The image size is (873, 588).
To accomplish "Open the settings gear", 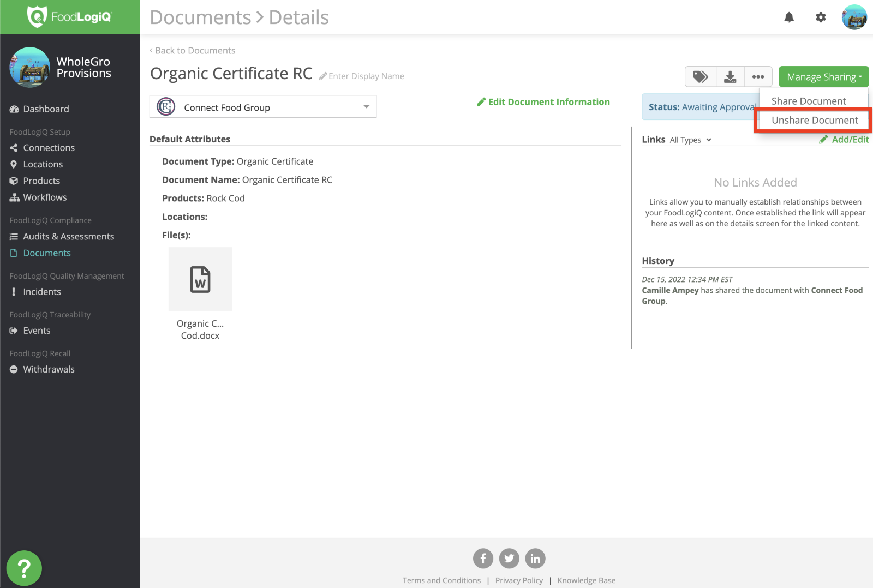I will click(821, 17).
